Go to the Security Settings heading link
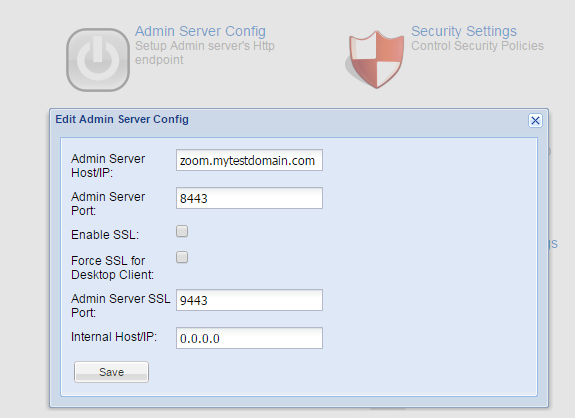The image size is (575, 418). (464, 31)
